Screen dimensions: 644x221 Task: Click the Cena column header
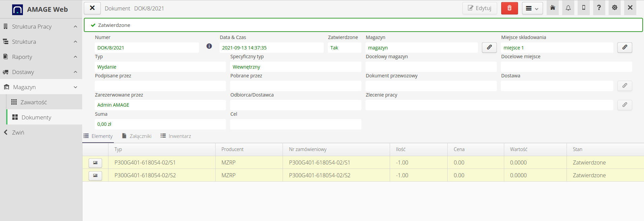(476, 149)
